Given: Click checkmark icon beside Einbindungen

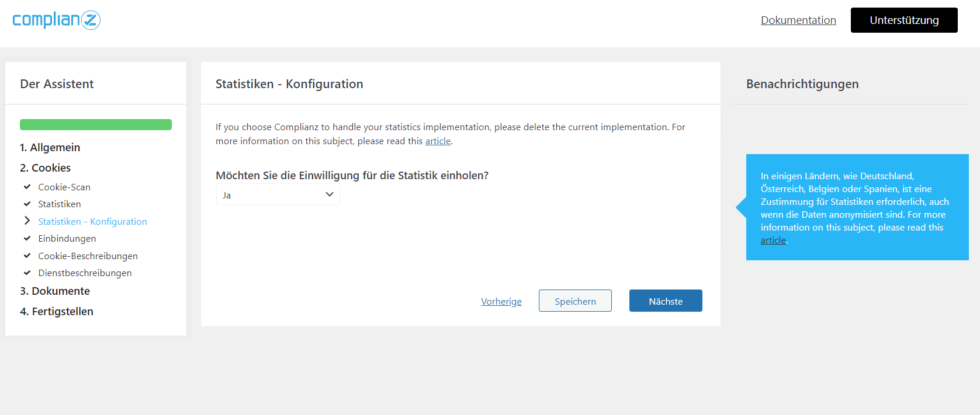Looking at the screenshot, I should pos(27,238).
